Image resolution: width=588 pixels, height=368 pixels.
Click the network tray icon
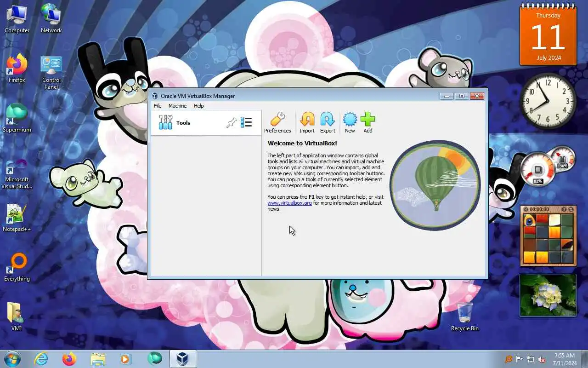[x=531, y=359]
